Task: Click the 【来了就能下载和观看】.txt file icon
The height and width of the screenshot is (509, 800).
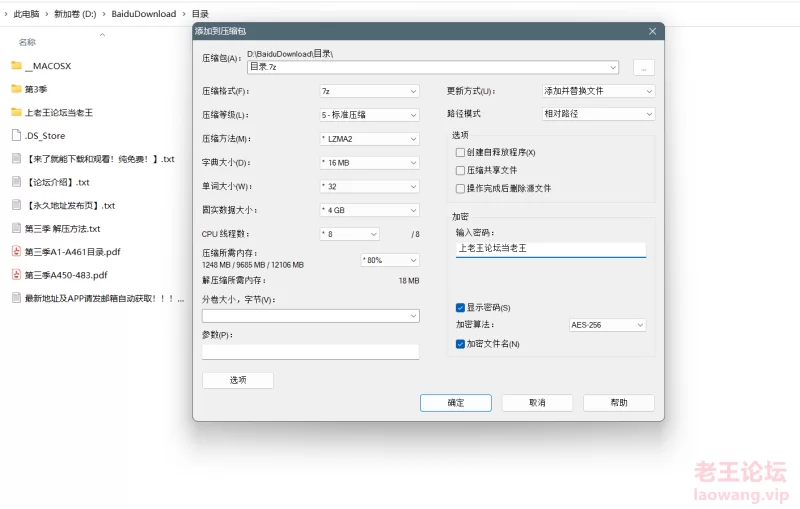Action: pos(17,159)
